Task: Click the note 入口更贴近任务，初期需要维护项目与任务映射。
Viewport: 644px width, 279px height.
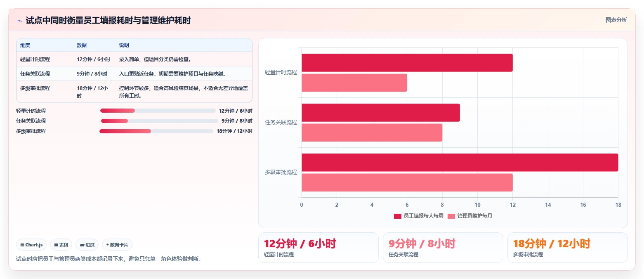Action: (x=172, y=74)
